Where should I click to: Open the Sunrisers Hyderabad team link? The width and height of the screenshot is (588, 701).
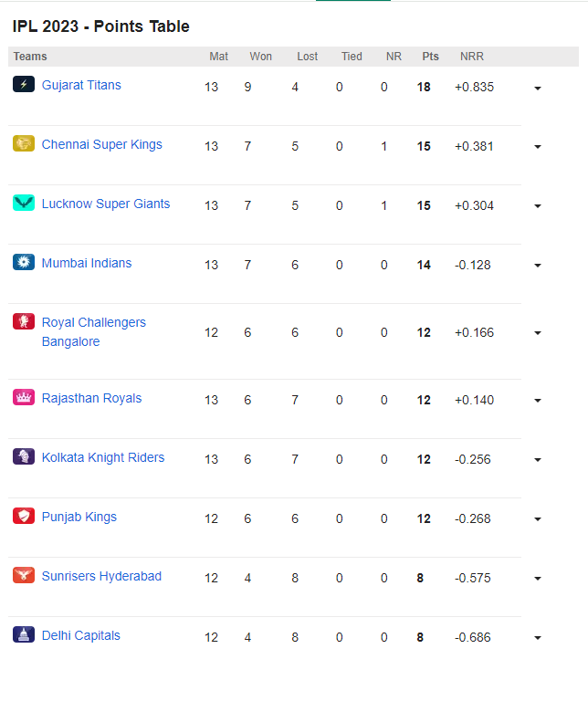(101, 576)
